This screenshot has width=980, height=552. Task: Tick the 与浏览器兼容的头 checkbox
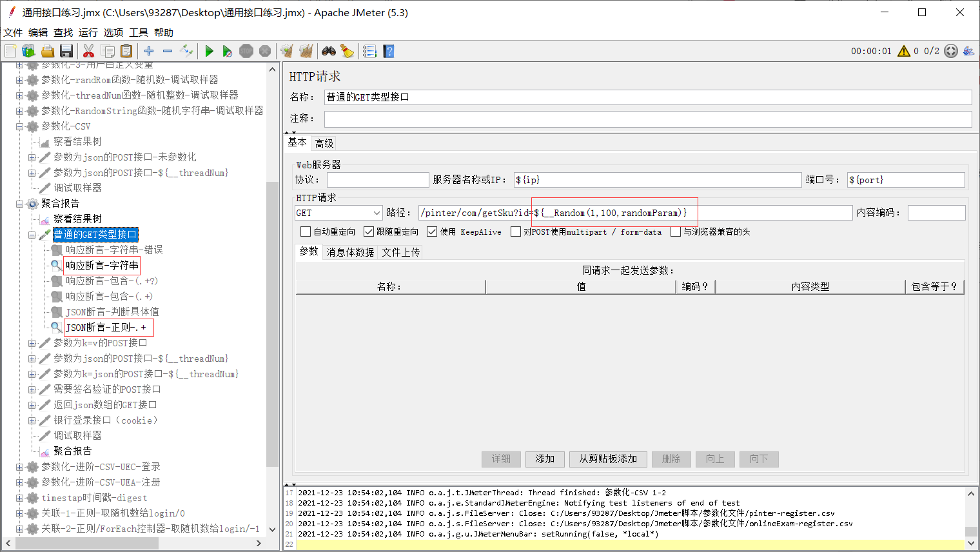(x=676, y=232)
